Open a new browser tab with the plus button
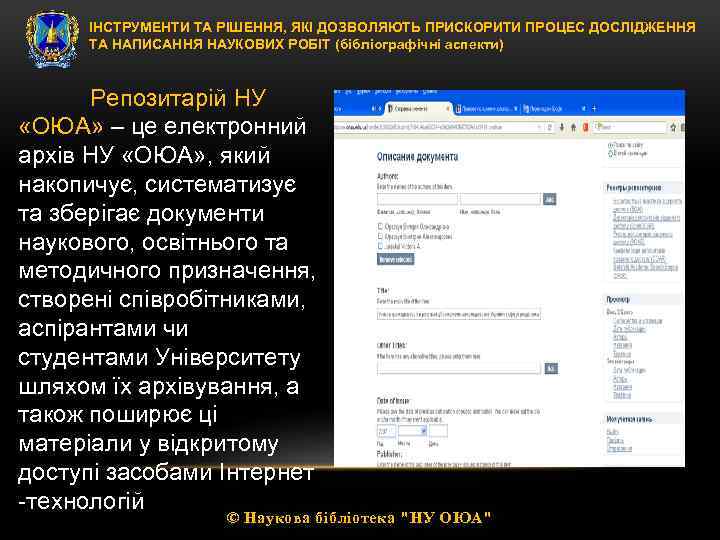Image resolution: width=720 pixels, height=540 pixels. pos(594,108)
